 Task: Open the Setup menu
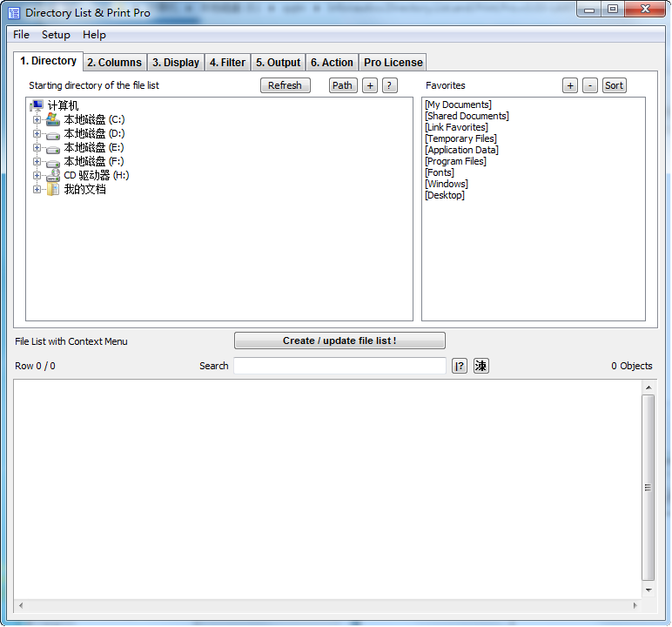pos(56,35)
